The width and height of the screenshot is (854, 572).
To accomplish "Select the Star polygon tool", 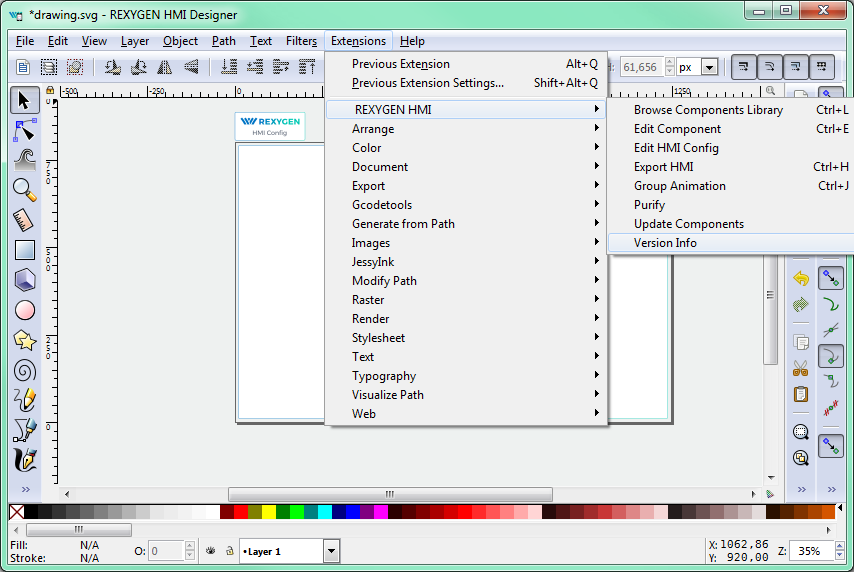I will [x=25, y=340].
